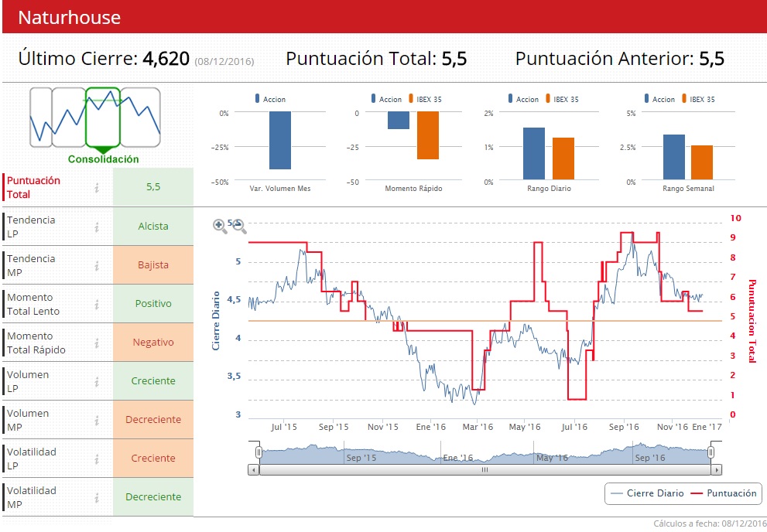Click the Último Cierre 4,620 value
Screen dimensions: 767x532
[166, 59]
